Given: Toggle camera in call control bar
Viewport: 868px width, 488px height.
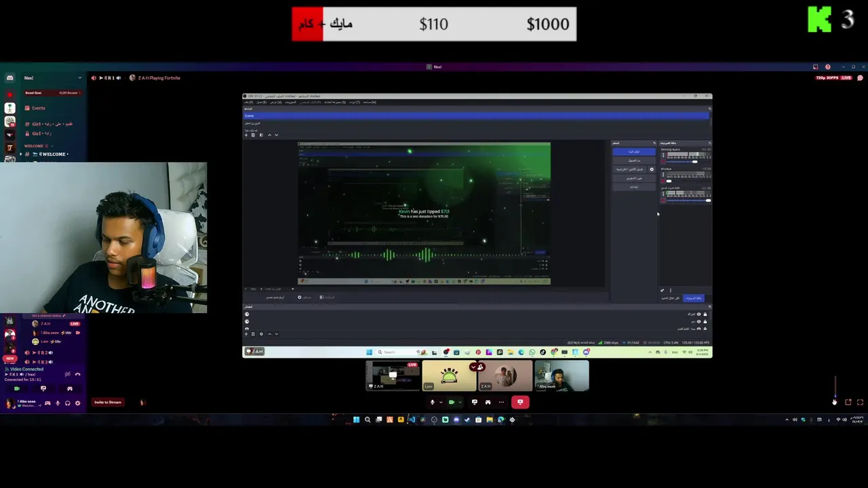Looking at the screenshot, I should coord(452,402).
